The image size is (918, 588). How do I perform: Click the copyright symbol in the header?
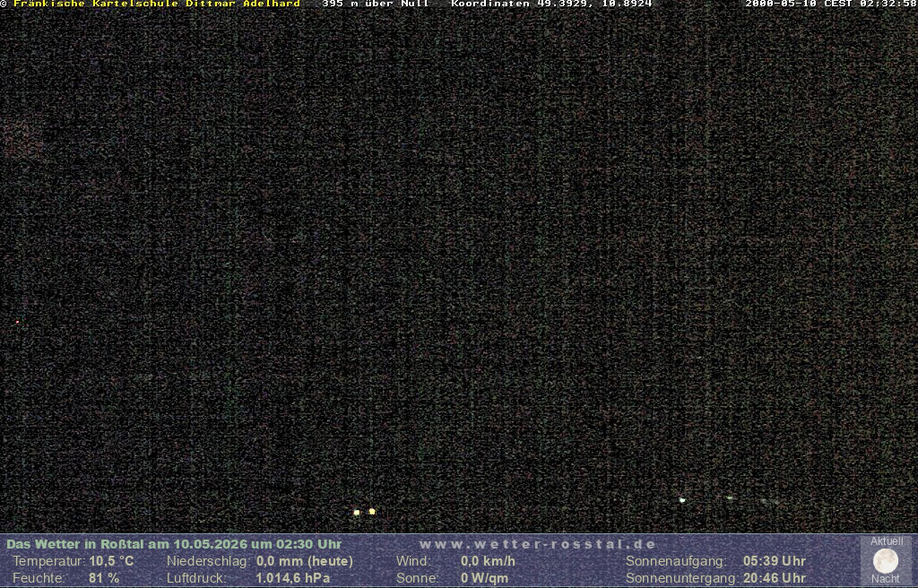coord(4,4)
